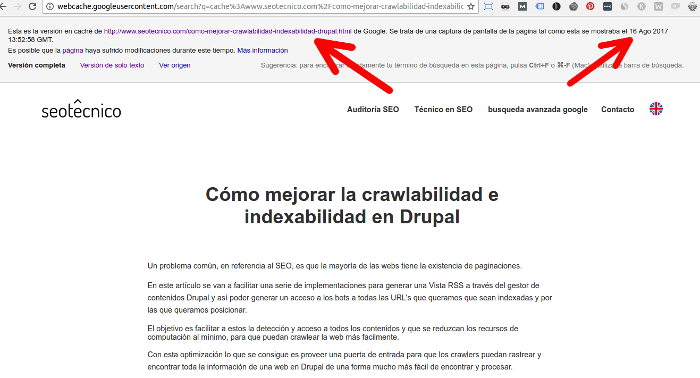Click the blue screenshot capture extension icon
Image resolution: width=700 pixels, height=378 pixels.
click(488, 7)
